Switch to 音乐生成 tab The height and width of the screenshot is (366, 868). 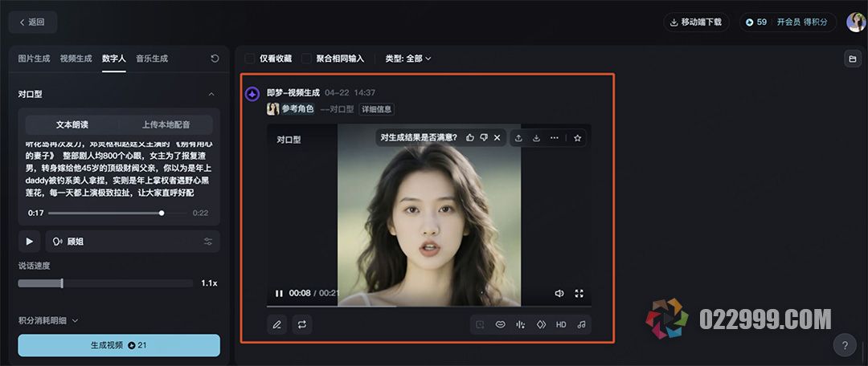[x=152, y=59]
